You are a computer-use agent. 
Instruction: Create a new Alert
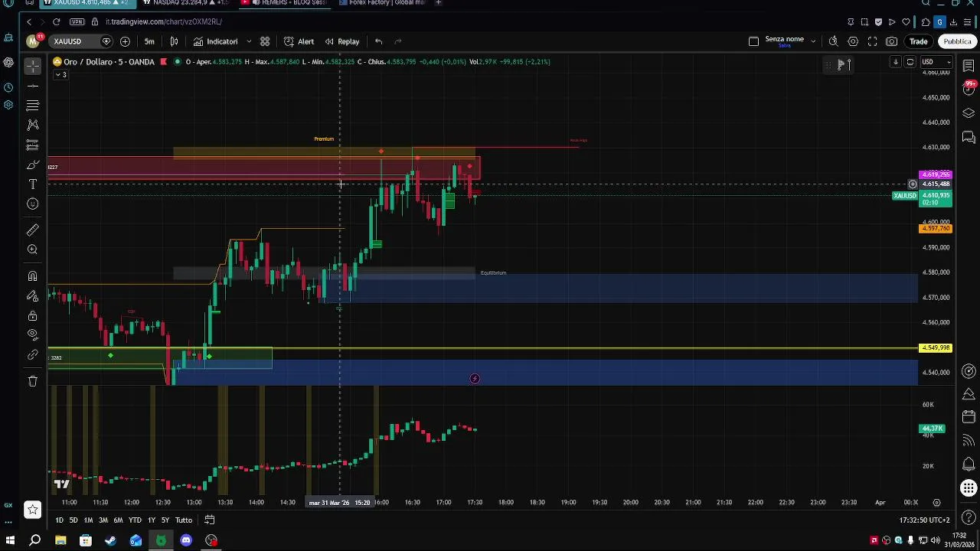click(x=299, y=41)
